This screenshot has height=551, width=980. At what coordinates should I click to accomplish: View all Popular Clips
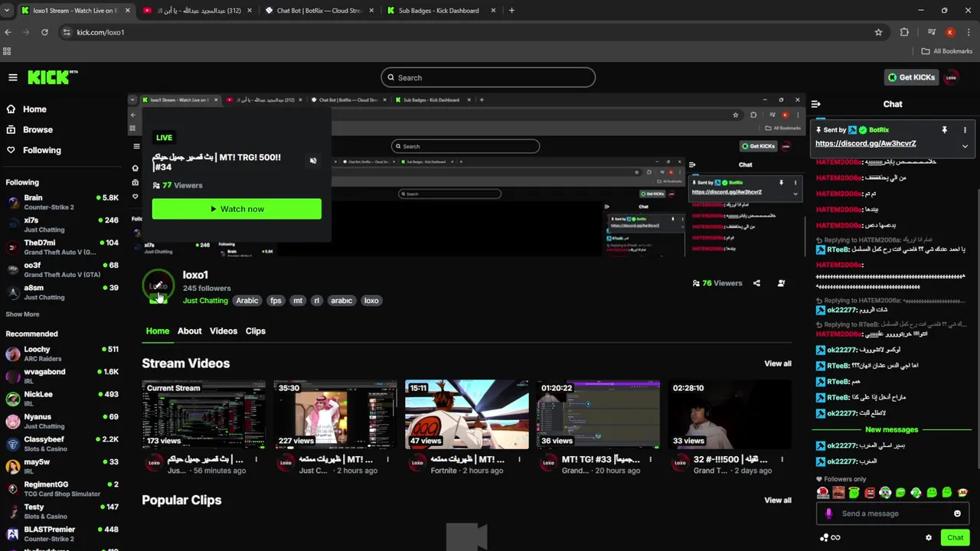(x=777, y=500)
